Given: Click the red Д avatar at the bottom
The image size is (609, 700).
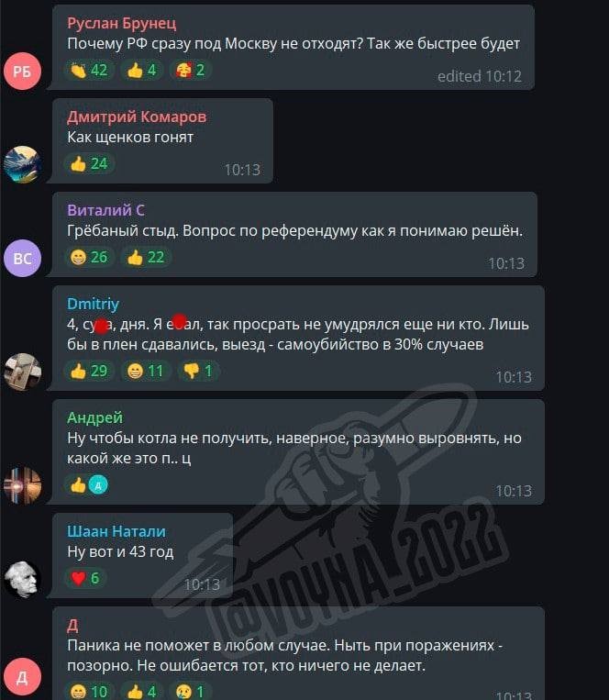Looking at the screenshot, I should (x=22, y=677).
